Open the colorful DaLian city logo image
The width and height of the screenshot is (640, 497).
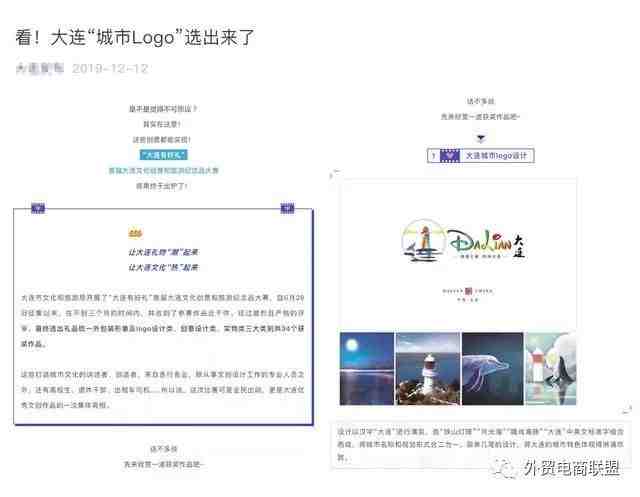click(x=463, y=242)
